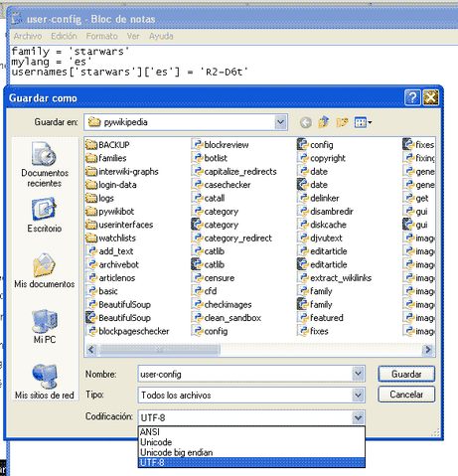The image size is (458, 476).
Task: Select the botlist file
Action: point(210,158)
